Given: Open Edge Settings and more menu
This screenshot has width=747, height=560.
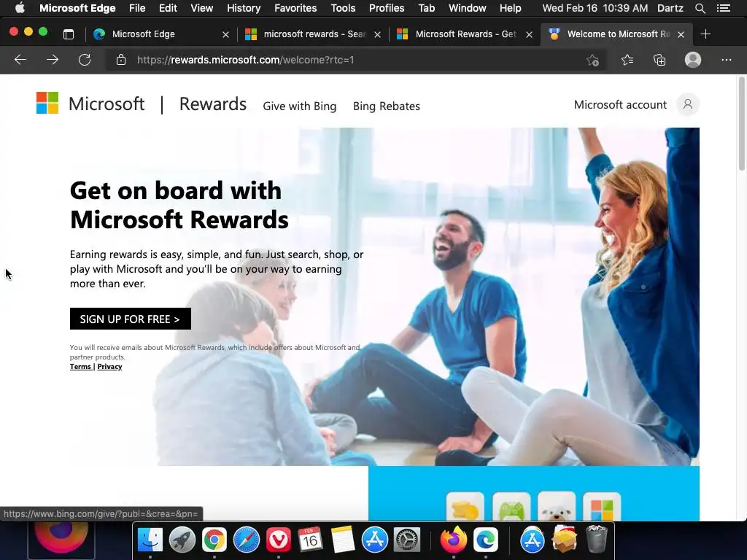Looking at the screenshot, I should pyautogui.click(x=726, y=60).
